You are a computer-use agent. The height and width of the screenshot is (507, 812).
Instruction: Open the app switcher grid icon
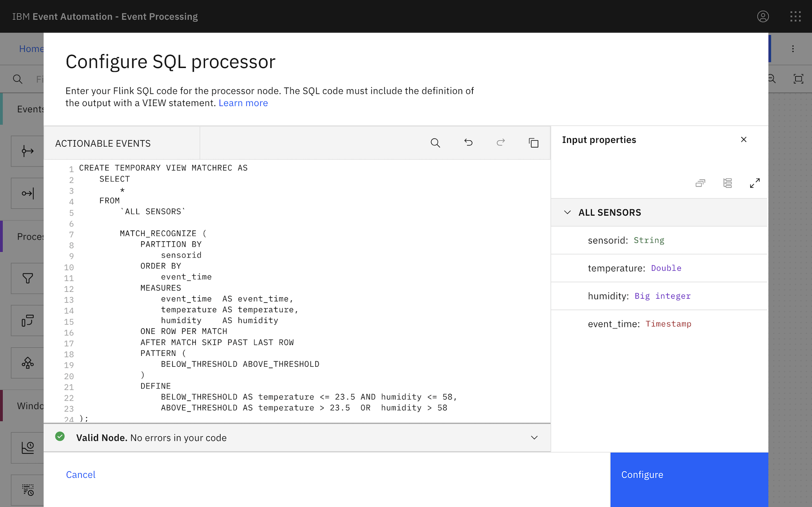[795, 17]
